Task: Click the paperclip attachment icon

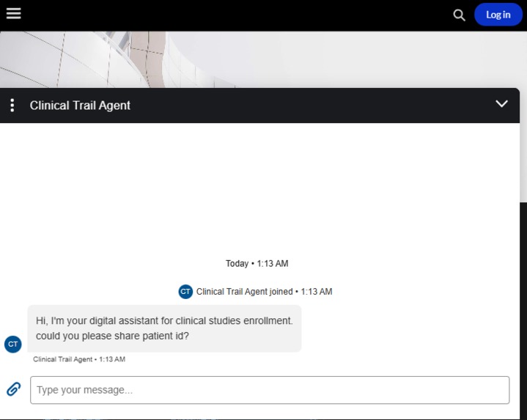Action: click(14, 389)
